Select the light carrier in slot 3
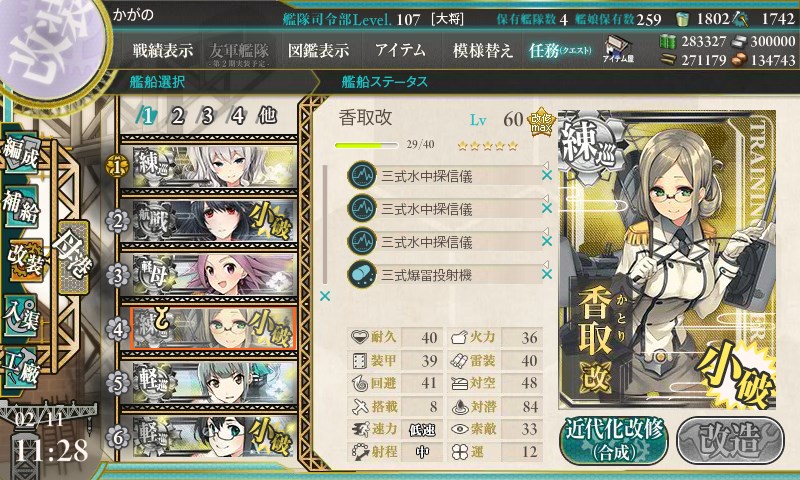 (x=208, y=274)
